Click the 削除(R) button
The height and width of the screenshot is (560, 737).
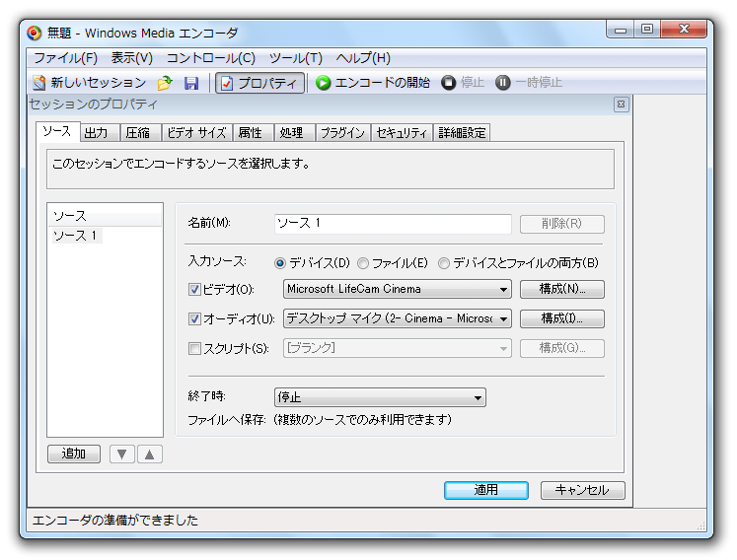pos(562,224)
